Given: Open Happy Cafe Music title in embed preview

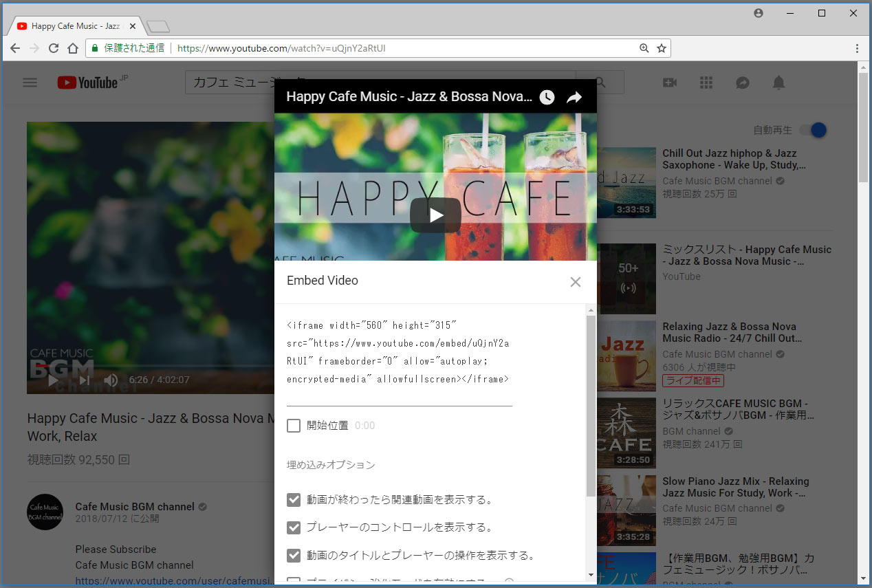Looking at the screenshot, I should 409,97.
